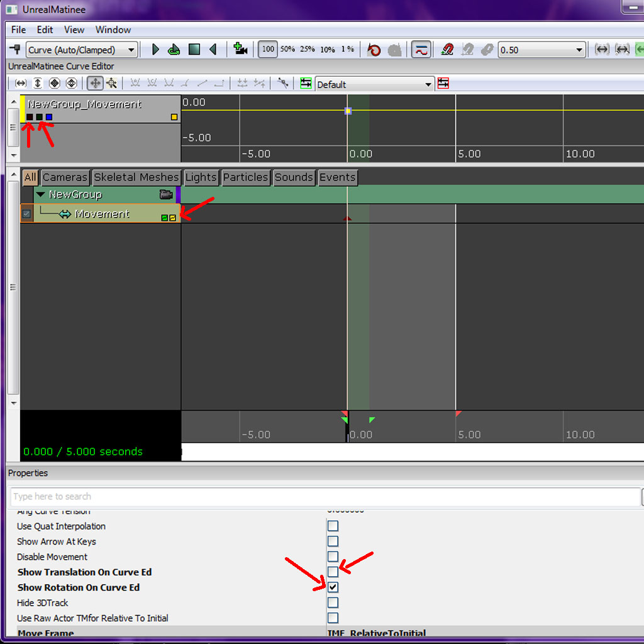Toggle the red X curve swatch
This screenshot has width=644, height=644.
coord(30,117)
